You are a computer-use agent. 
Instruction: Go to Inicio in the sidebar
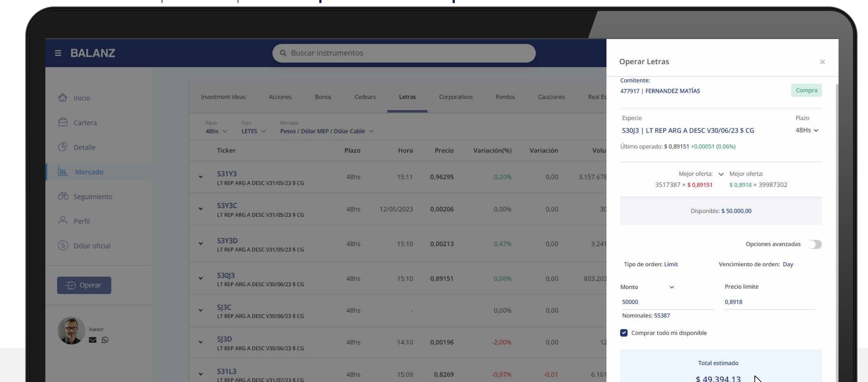[x=82, y=98]
